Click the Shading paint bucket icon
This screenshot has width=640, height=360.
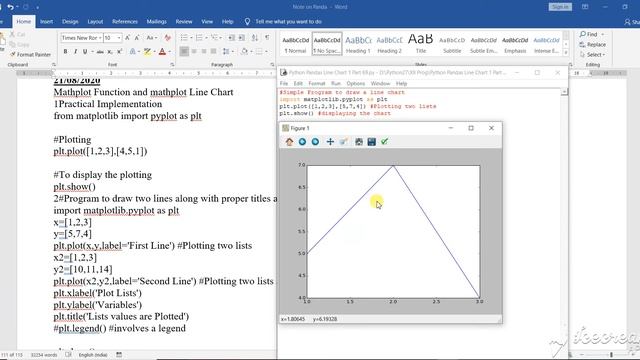tap(244, 51)
